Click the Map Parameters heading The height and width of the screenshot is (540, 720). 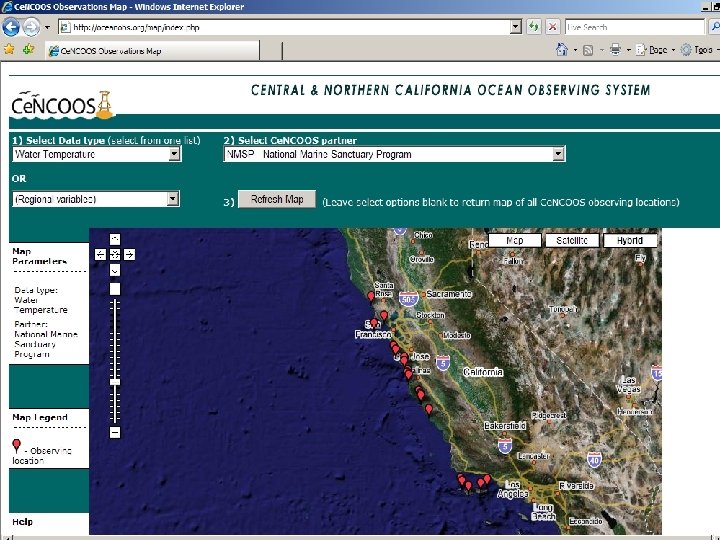(39, 256)
